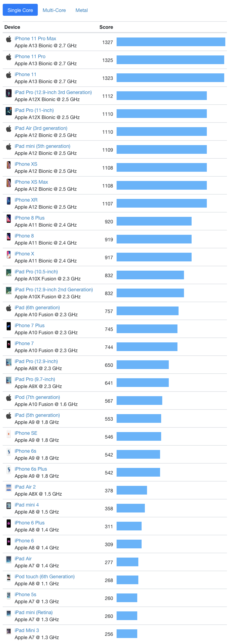Click the iPhone X device thumbnail icon
This screenshot has height=644, width=231.
(x=9, y=255)
